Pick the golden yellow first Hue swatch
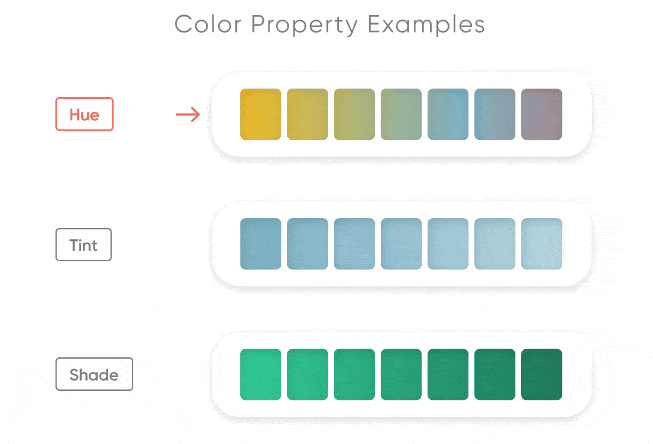This screenshot has width=653, height=444. click(x=260, y=114)
